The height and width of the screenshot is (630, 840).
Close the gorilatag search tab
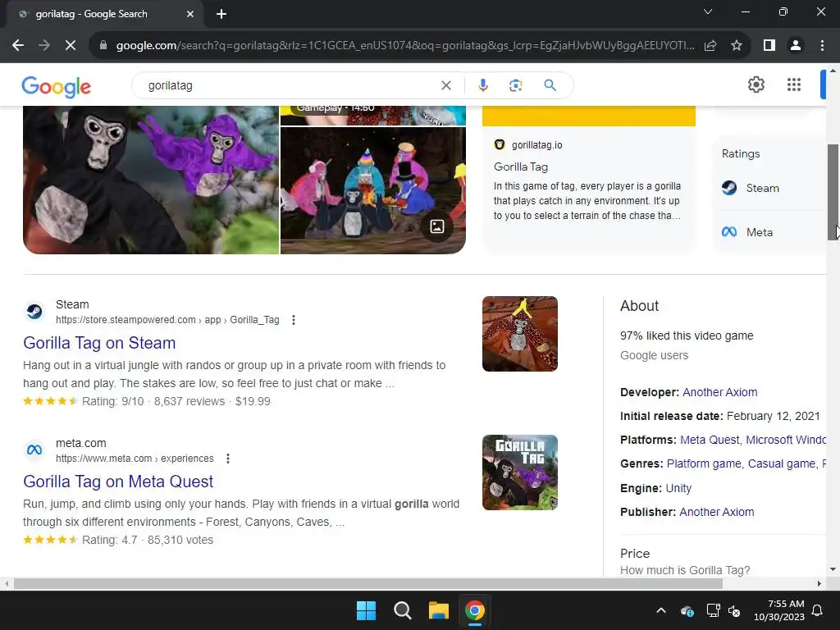coord(190,14)
